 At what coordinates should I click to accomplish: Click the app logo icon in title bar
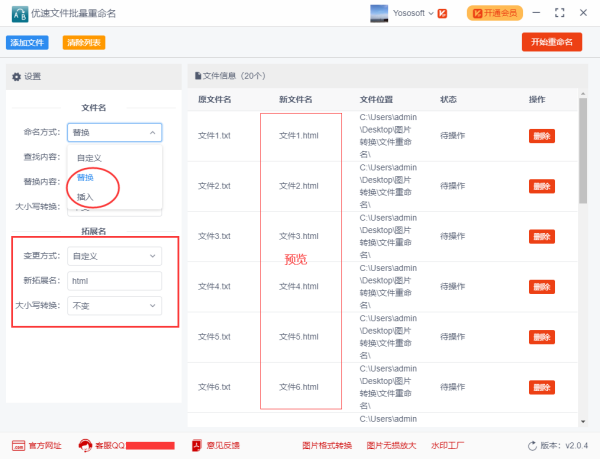pyautogui.click(x=18, y=13)
